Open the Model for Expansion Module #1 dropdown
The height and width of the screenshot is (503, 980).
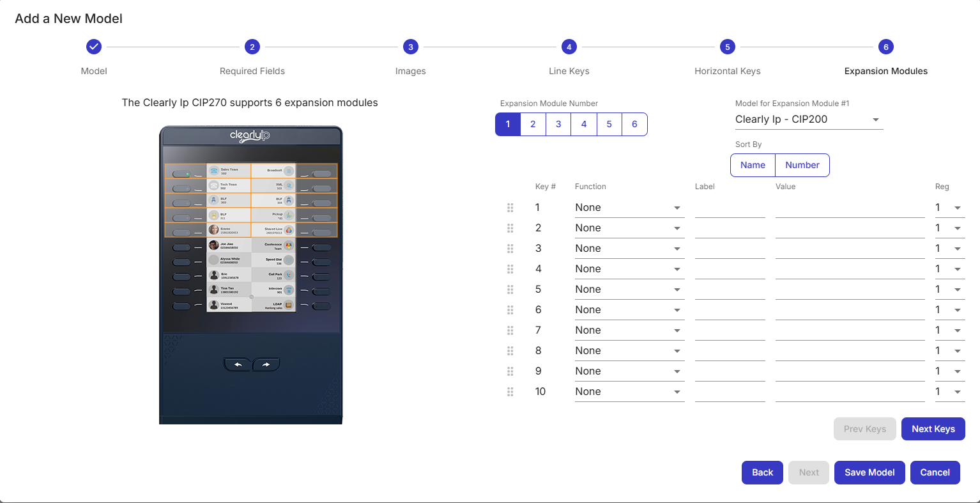click(x=809, y=120)
